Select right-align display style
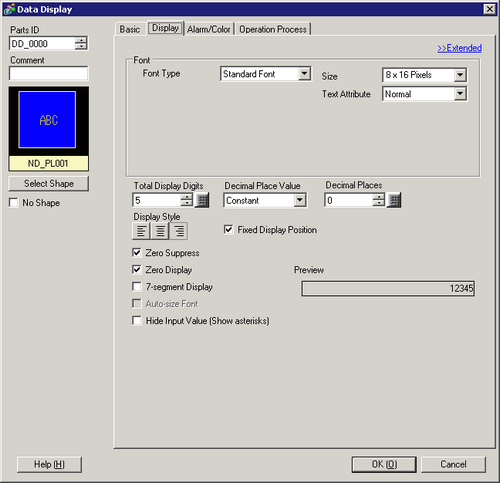500x483 pixels. click(179, 231)
